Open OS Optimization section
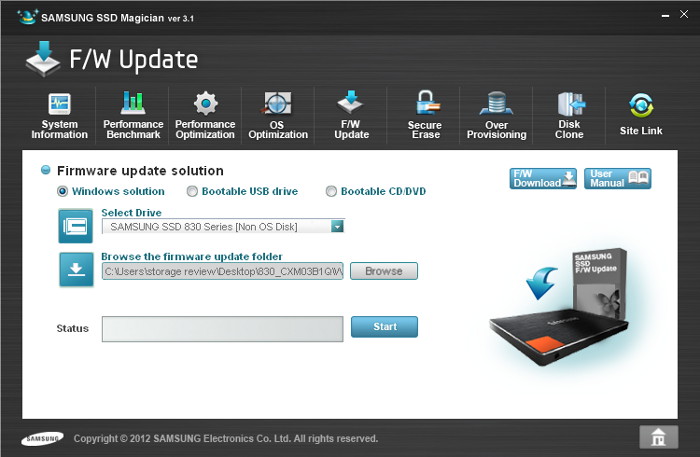 click(278, 116)
